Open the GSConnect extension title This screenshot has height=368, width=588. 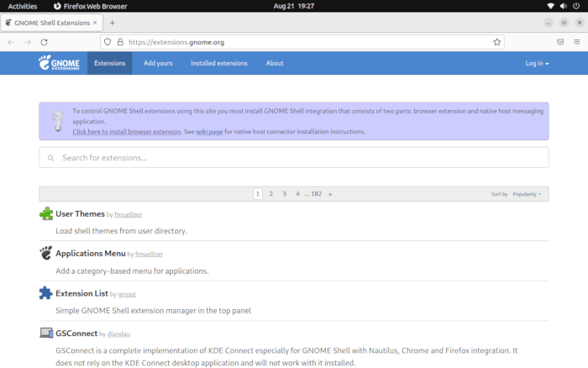(x=76, y=333)
